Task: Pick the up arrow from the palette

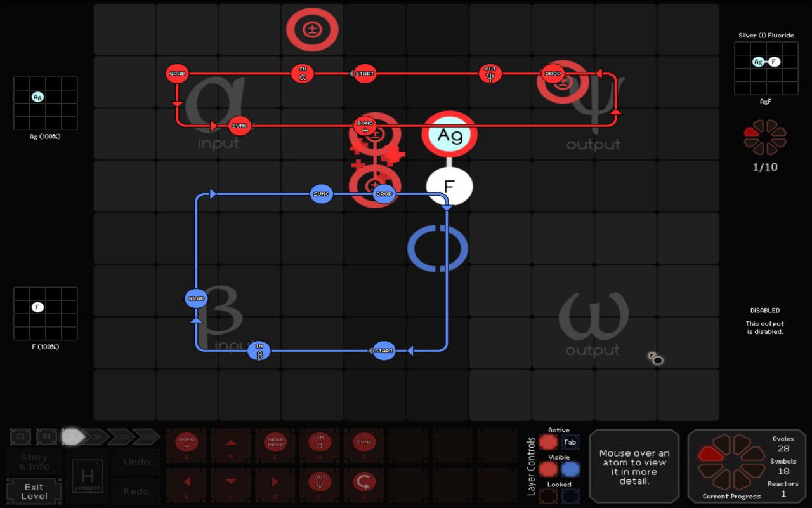Action: point(231,444)
